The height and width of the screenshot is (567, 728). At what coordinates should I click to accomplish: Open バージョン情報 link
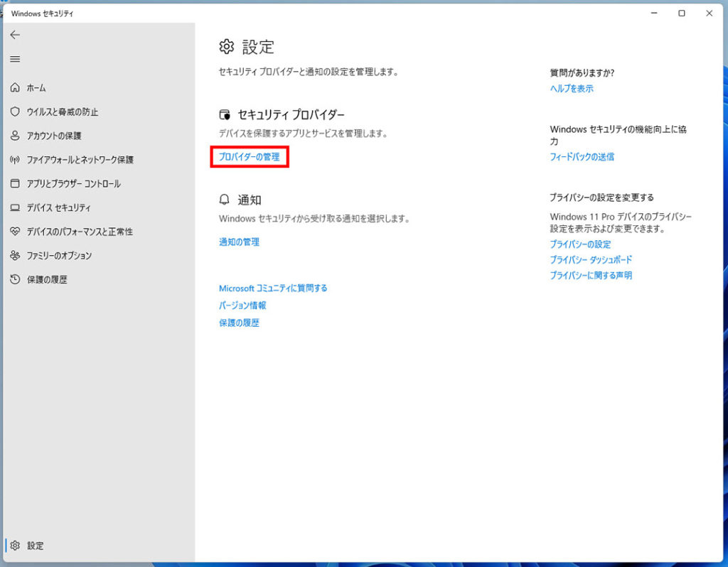click(242, 306)
